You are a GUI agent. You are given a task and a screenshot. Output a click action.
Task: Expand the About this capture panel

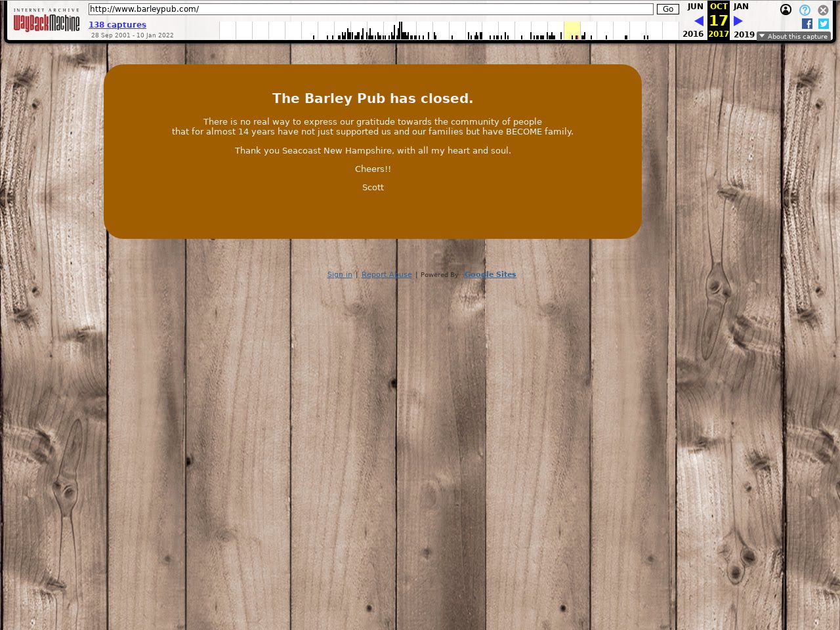click(793, 36)
